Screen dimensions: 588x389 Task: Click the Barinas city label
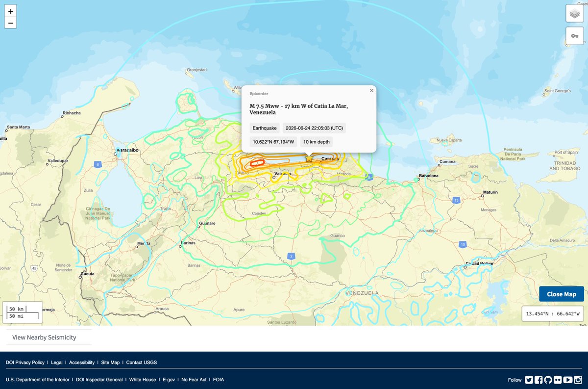[x=188, y=243]
